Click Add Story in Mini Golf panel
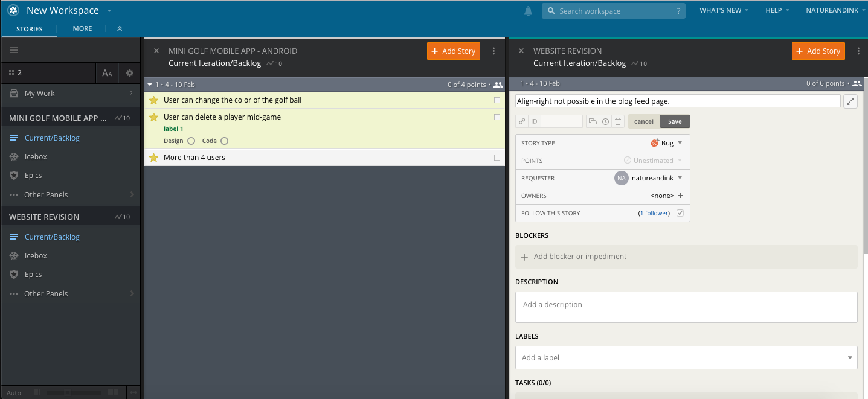This screenshot has width=868, height=399. [x=453, y=51]
